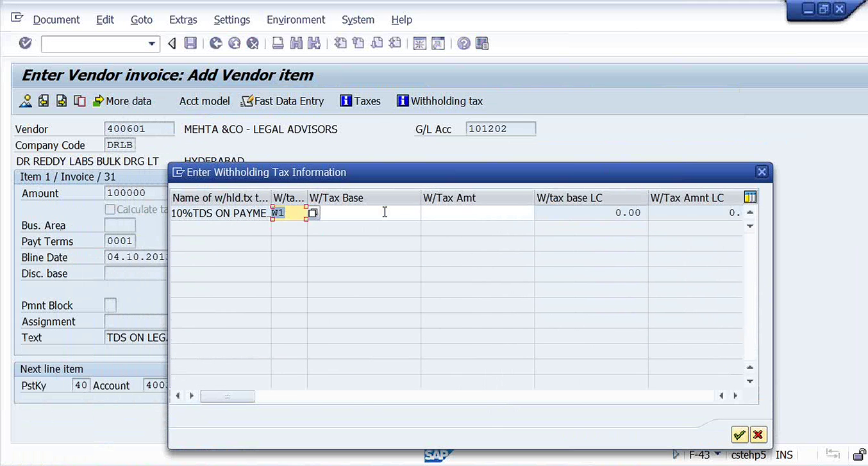868x466 pixels.
Task: Open the Document menu
Action: tap(56, 20)
